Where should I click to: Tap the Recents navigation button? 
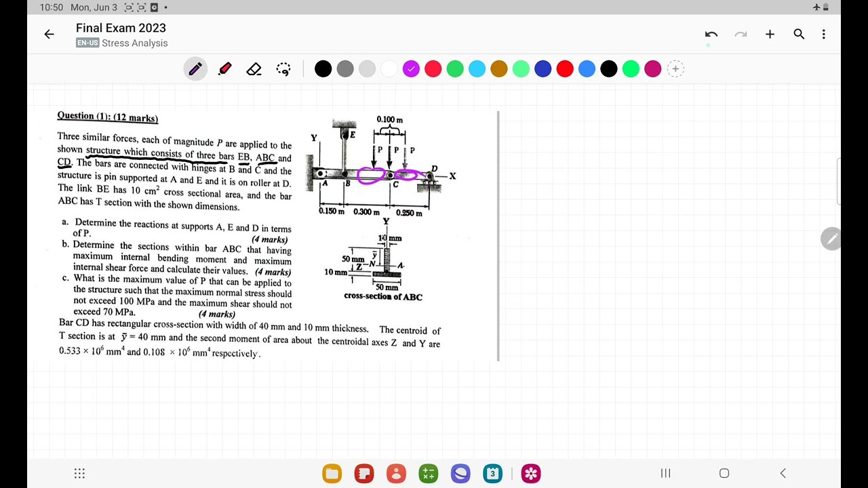tap(665, 473)
